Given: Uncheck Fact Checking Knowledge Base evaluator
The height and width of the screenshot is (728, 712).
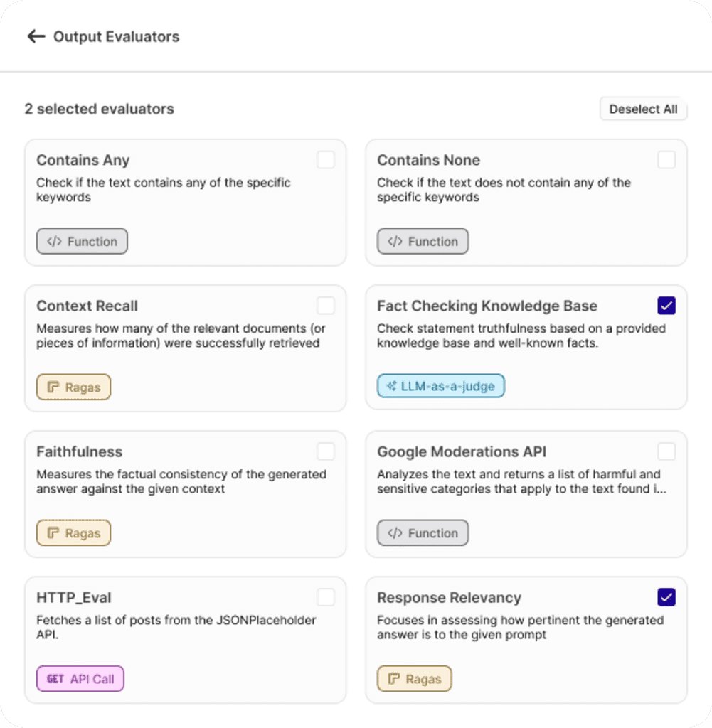Looking at the screenshot, I should click(666, 306).
